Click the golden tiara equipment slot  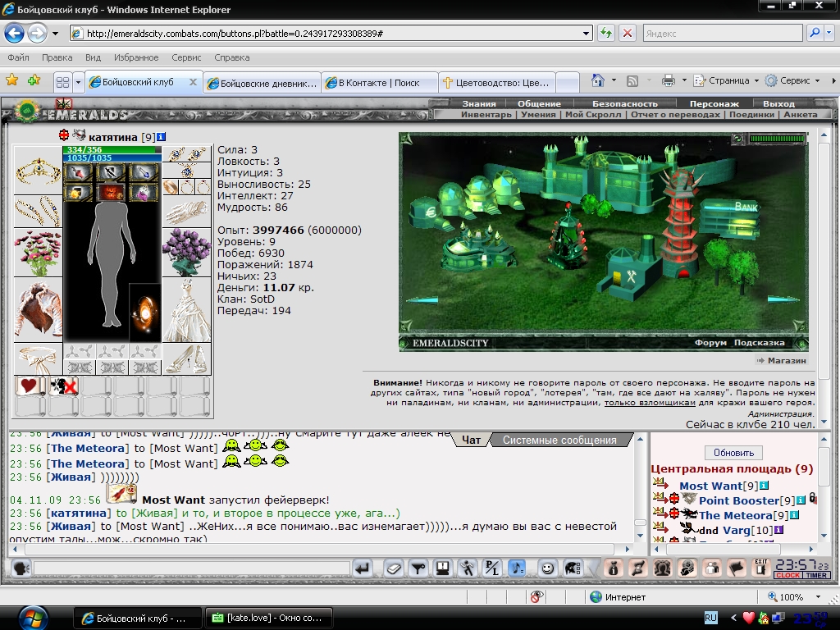click(x=38, y=171)
